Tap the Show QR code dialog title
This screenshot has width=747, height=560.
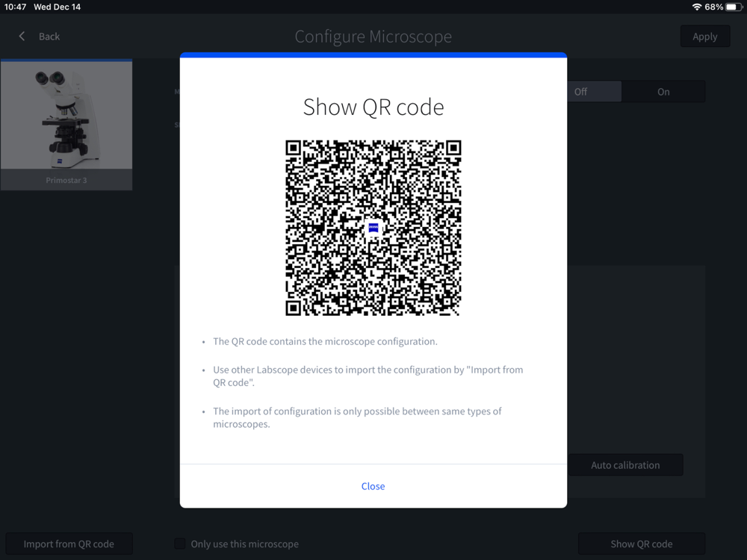pos(373,107)
